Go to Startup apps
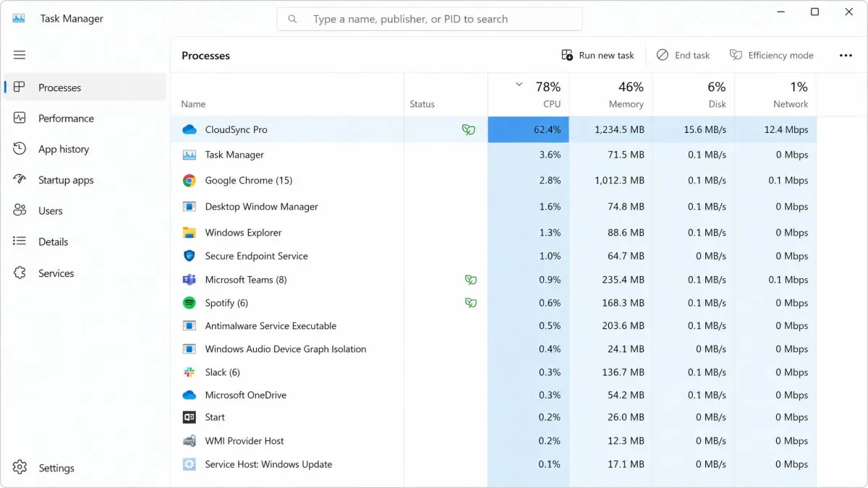 tap(85, 180)
